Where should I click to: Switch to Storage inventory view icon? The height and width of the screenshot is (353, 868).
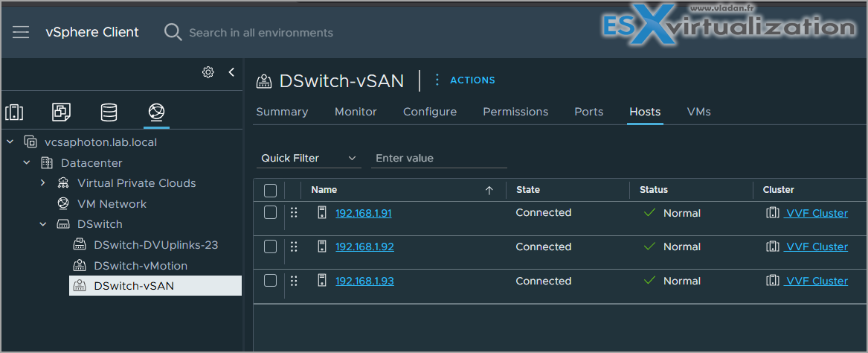point(109,112)
